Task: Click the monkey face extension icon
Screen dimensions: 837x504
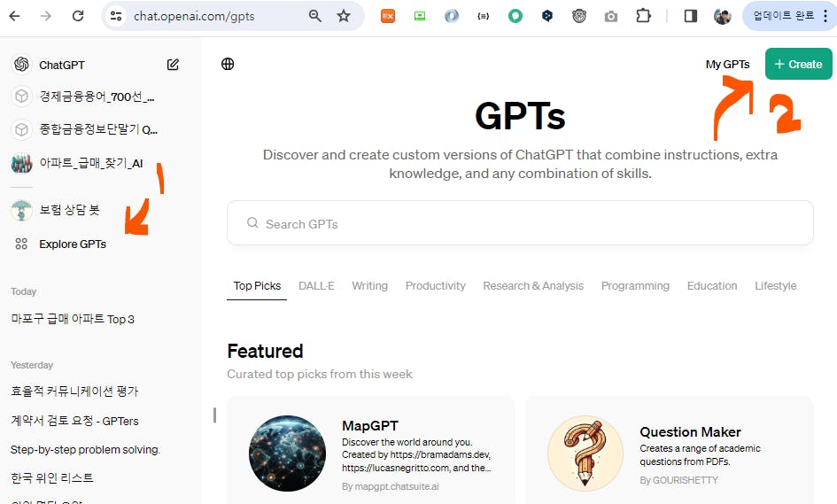Action: point(579,16)
